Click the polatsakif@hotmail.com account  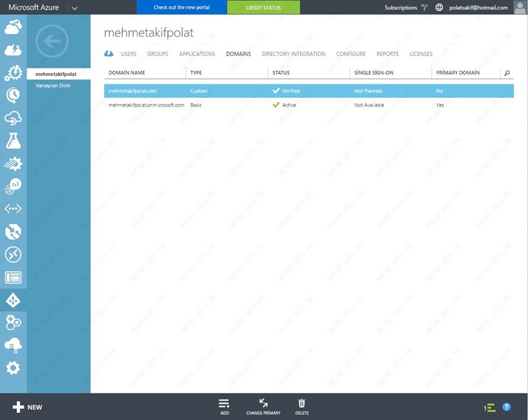click(x=478, y=8)
